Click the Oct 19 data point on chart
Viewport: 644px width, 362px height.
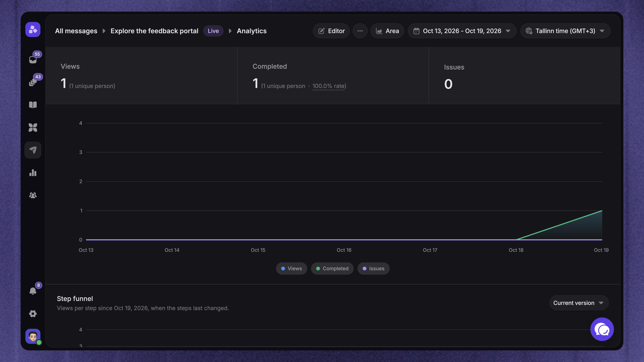pos(602,211)
